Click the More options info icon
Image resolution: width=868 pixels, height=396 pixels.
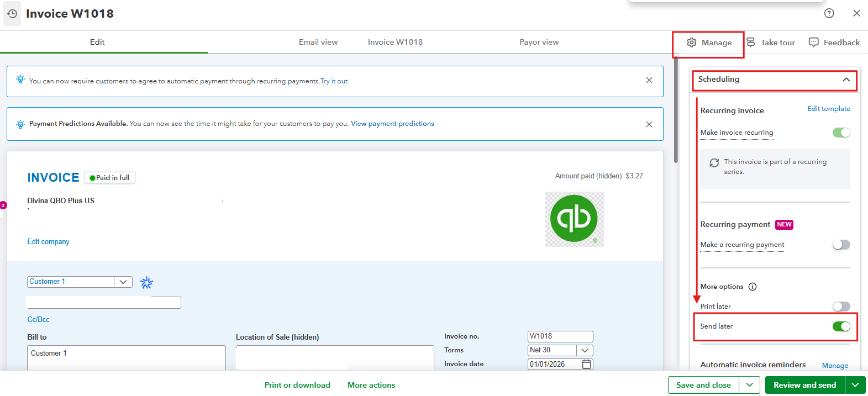pyautogui.click(x=753, y=287)
